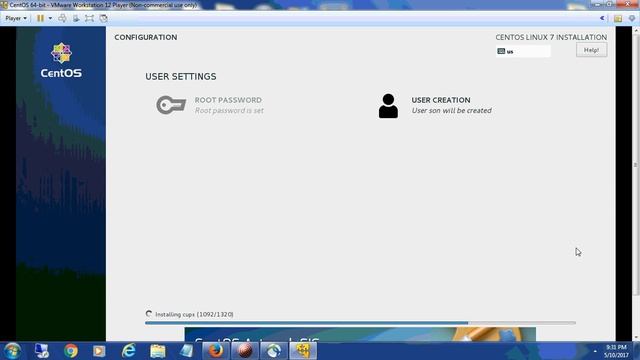Click the yellow VMware message log icon
640x360 pixels.
click(x=618, y=18)
